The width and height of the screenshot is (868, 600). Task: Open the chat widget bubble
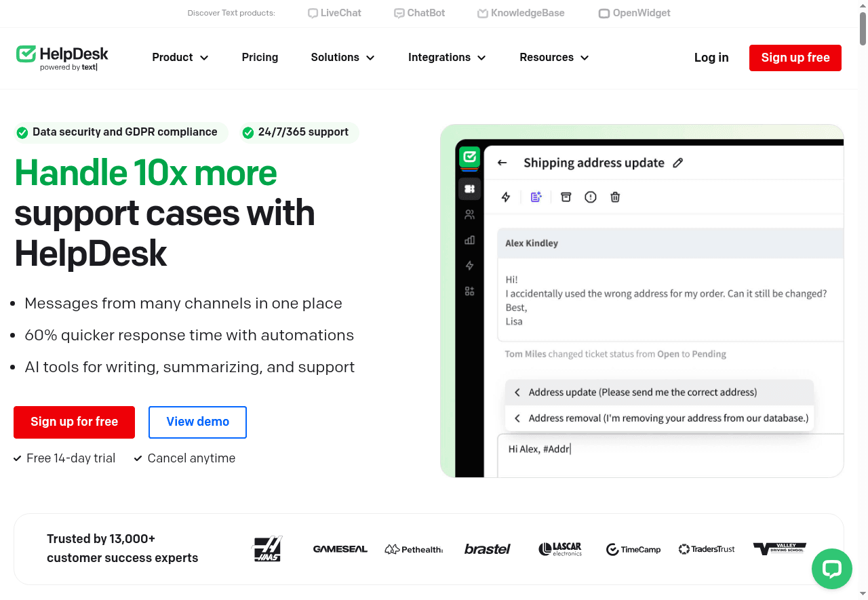pos(831,569)
